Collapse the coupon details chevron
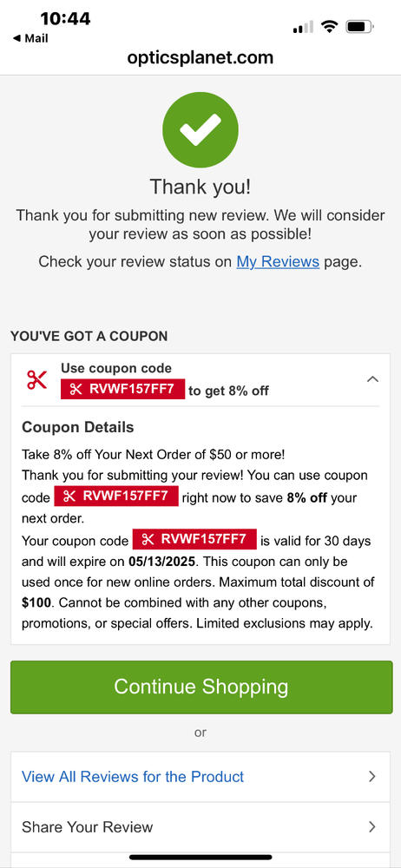401x868 pixels. click(372, 379)
